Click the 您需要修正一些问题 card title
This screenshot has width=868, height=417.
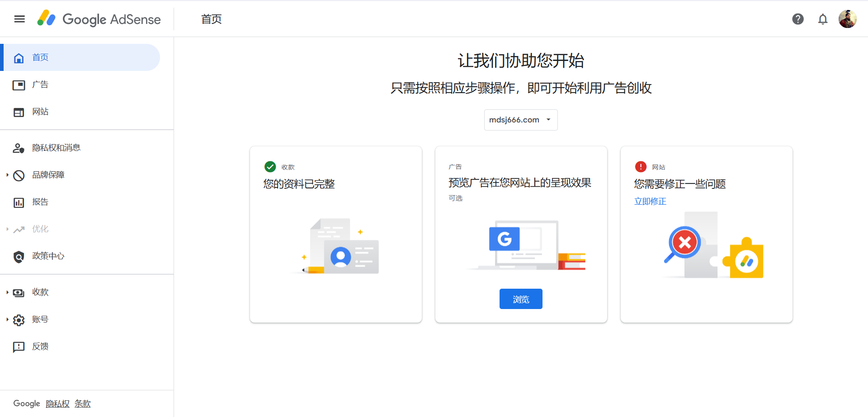coord(680,184)
